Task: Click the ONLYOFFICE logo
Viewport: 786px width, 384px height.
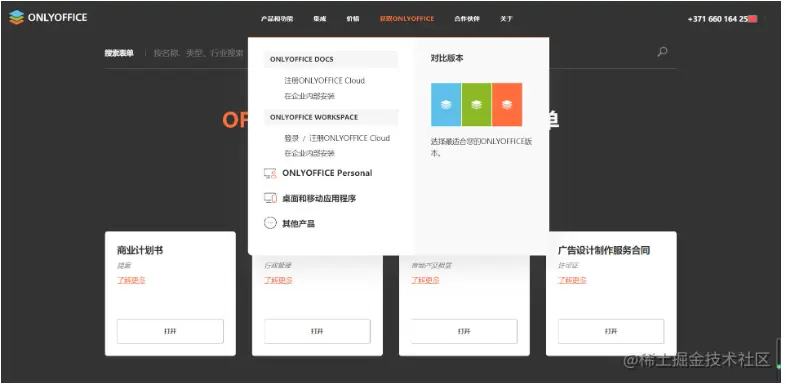Action: 48,18
